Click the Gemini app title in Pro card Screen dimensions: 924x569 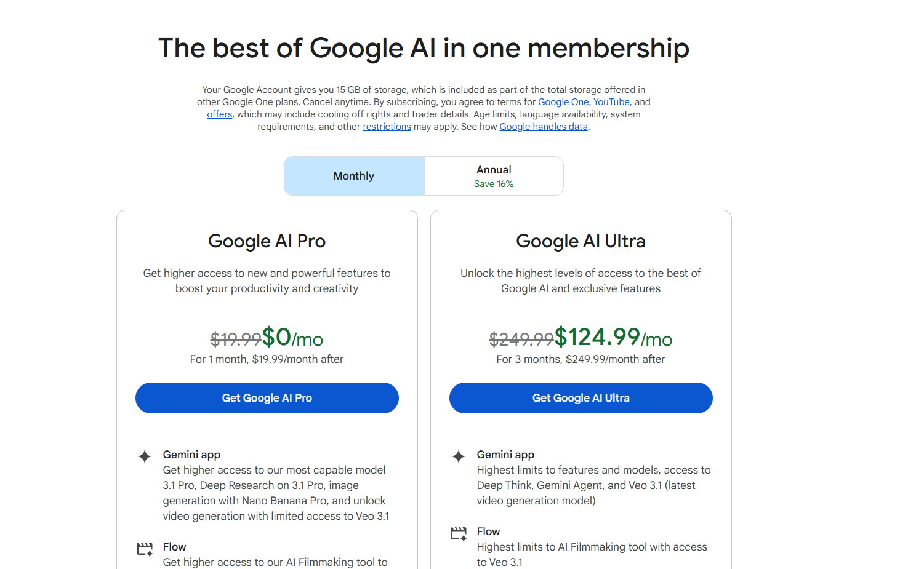click(x=191, y=455)
